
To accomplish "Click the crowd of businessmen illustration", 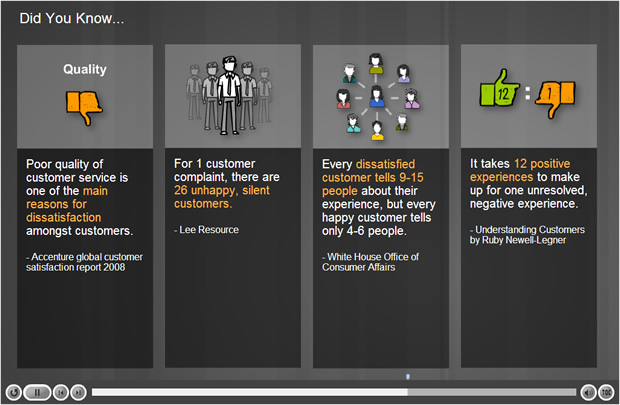I will tap(232, 96).
